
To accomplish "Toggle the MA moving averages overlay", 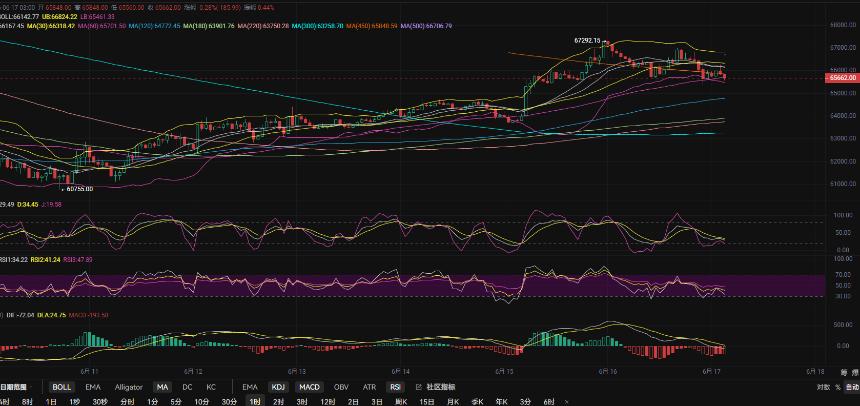I will tap(162, 387).
